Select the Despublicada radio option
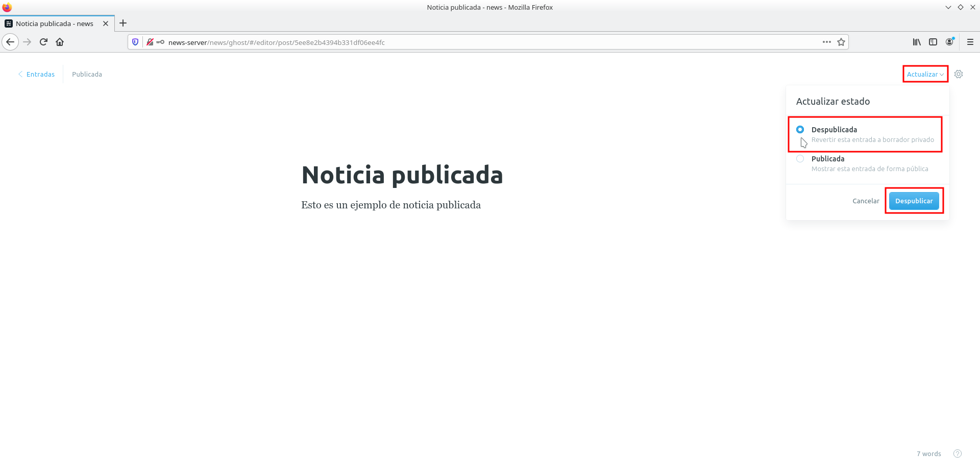 click(800, 130)
